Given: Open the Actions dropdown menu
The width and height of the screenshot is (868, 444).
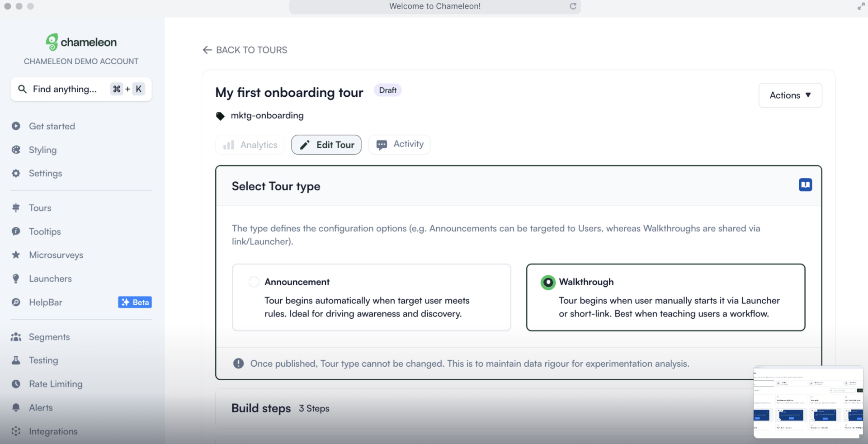Looking at the screenshot, I should 790,95.
